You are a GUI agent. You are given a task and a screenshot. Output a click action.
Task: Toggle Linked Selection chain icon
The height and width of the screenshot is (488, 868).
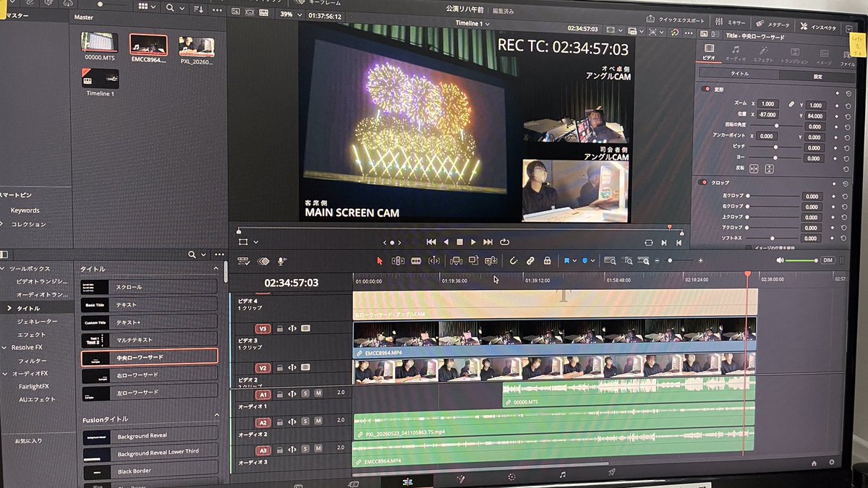[530, 260]
